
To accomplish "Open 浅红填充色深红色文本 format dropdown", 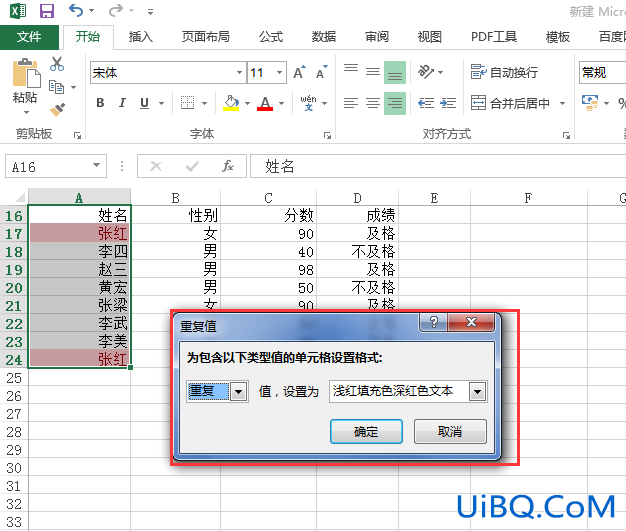I will point(477,392).
